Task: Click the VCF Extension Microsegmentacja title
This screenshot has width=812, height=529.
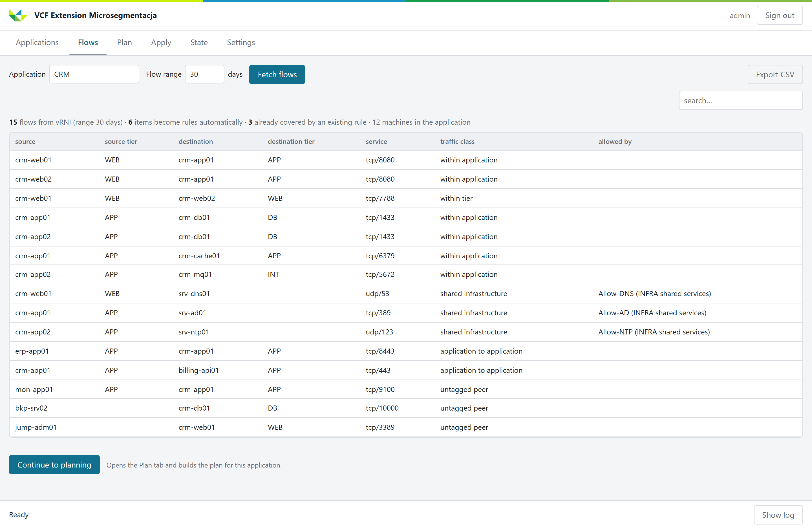Action: tap(96, 15)
